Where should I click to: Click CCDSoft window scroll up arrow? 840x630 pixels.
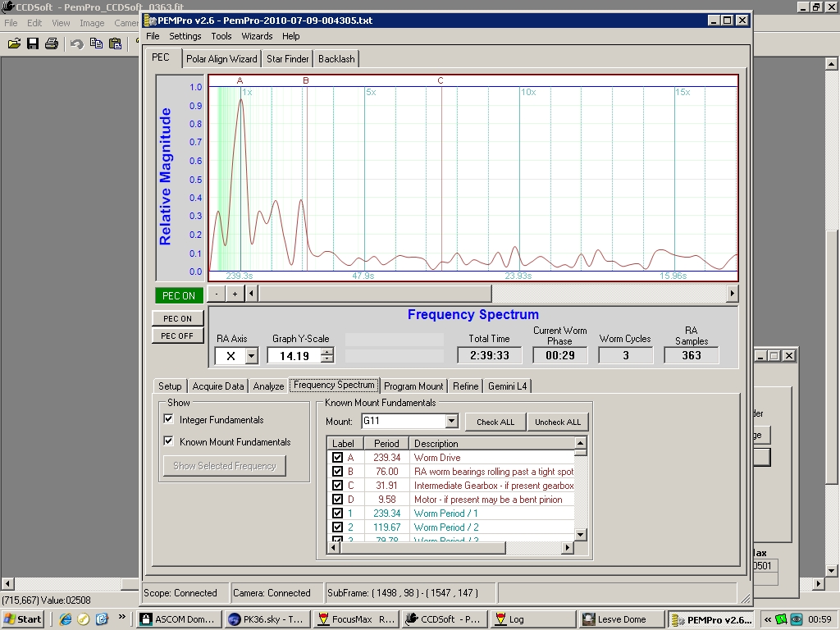[x=831, y=64]
